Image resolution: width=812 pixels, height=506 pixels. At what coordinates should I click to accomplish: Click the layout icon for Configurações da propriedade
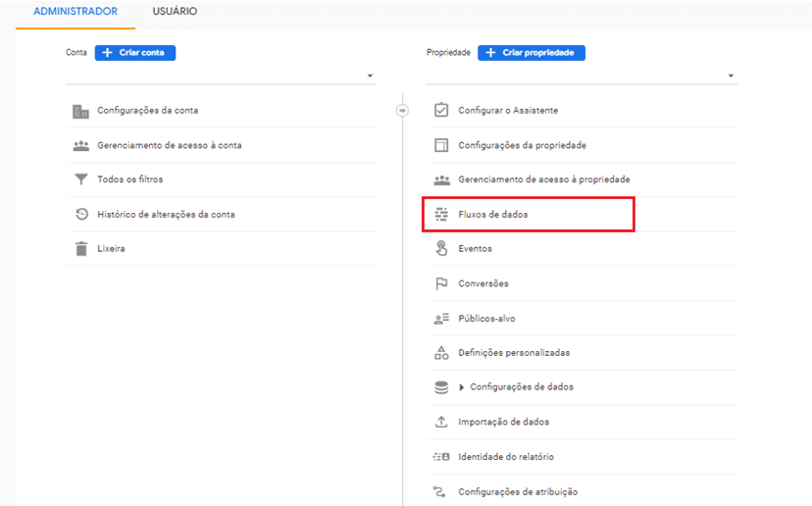click(x=441, y=145)
